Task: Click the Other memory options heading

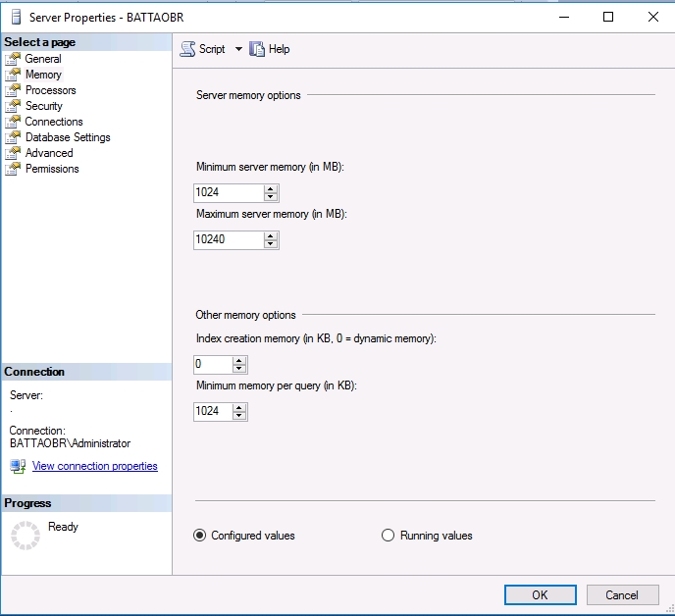Action: [245, 315]
